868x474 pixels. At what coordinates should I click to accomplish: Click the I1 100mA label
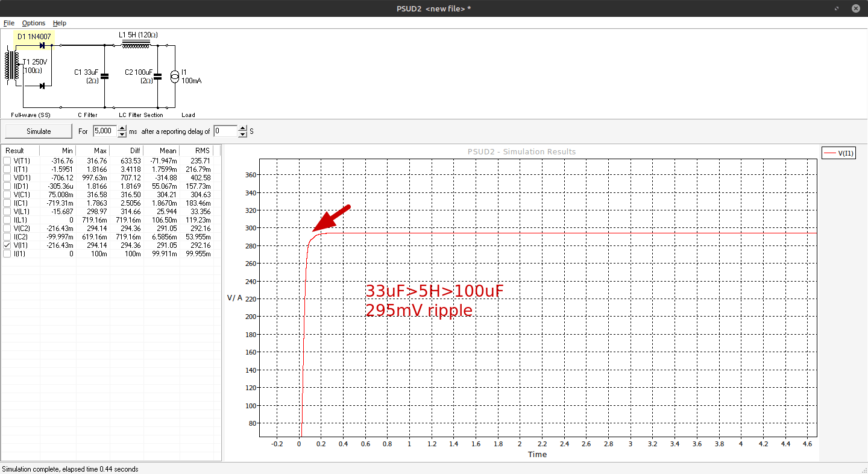point(191,77)
